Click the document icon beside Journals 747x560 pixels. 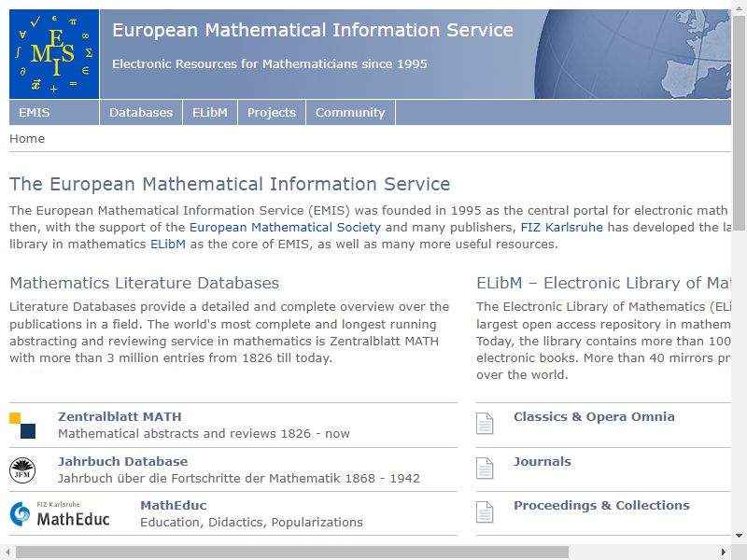pos(485,469)
